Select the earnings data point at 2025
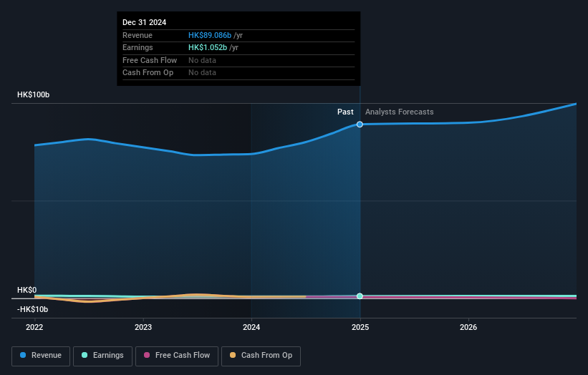This screenshot has width=588, height=375. click(360, 296)
